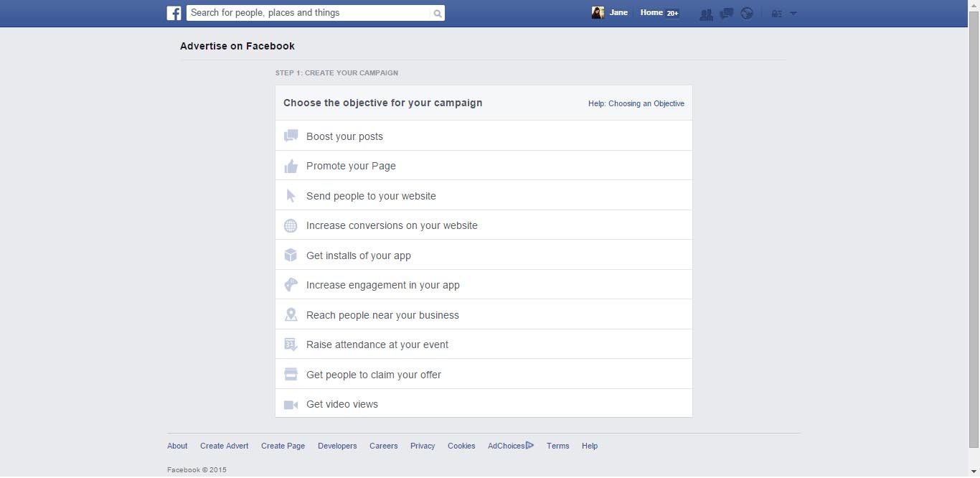
Task: Open Jane's profile picture thumbnail
Action: pyautogui.click(x=598, y=13)
